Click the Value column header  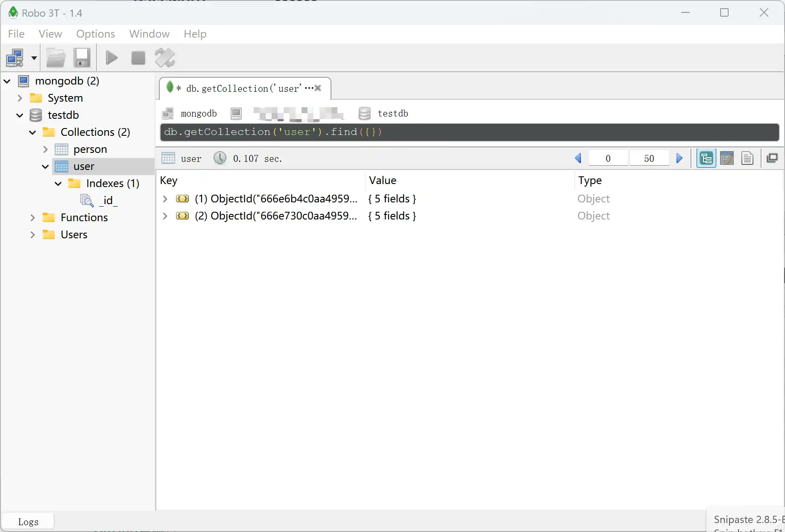point(383,181)
